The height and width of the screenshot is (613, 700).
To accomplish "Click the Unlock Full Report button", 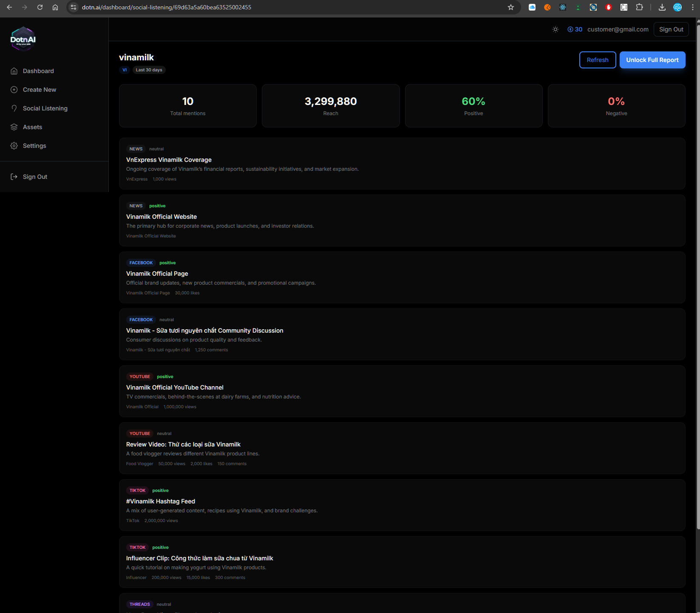I will (x=652, y=60).
